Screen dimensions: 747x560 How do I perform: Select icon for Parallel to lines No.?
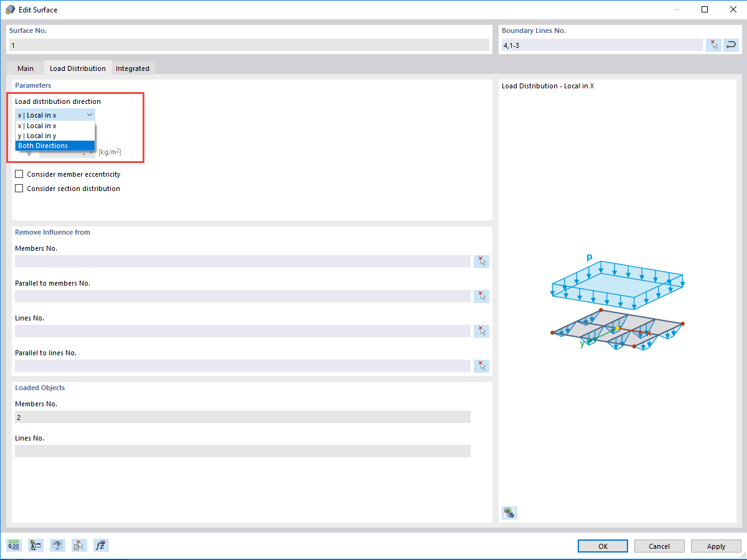coord(481,366)
